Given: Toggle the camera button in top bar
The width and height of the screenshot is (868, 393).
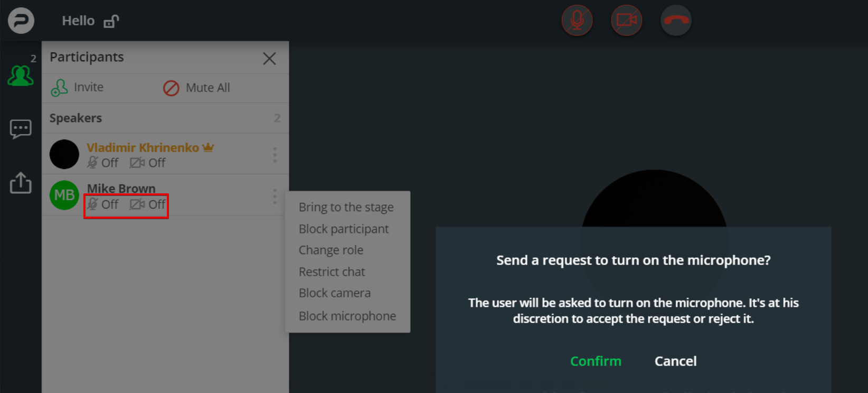Looking at the screenshot, I should [x=627, y=21].
